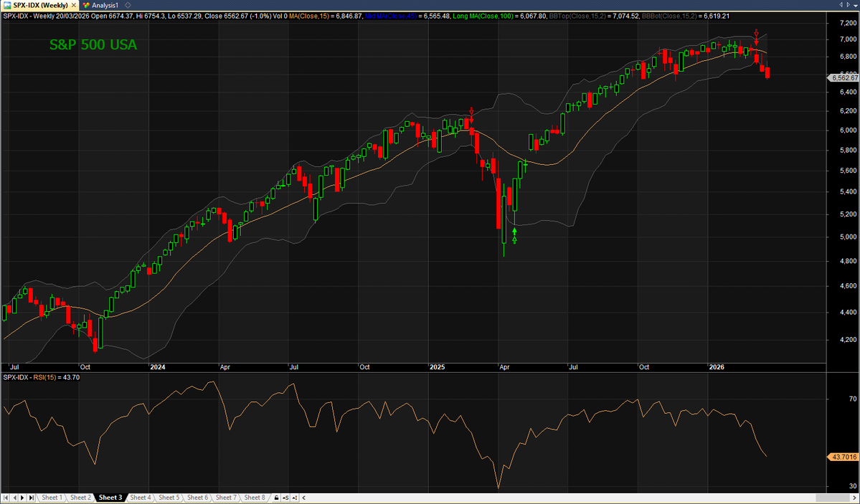Close the SPX-IDX (Weekly) tab
The image size is (860, 504).
74,6
